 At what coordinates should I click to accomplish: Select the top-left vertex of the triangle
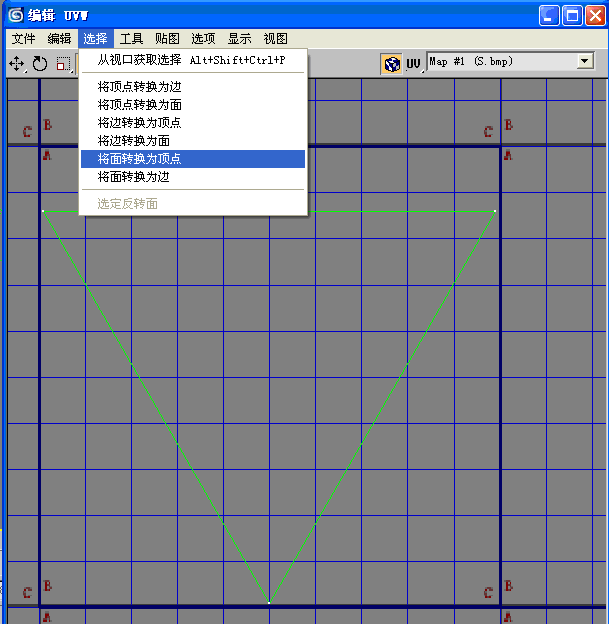(43, 211)
